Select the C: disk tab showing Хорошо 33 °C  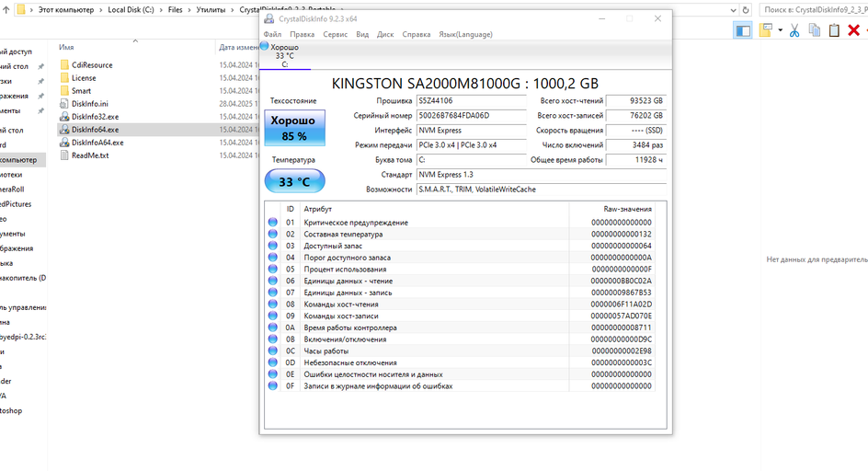click(284, 55)
